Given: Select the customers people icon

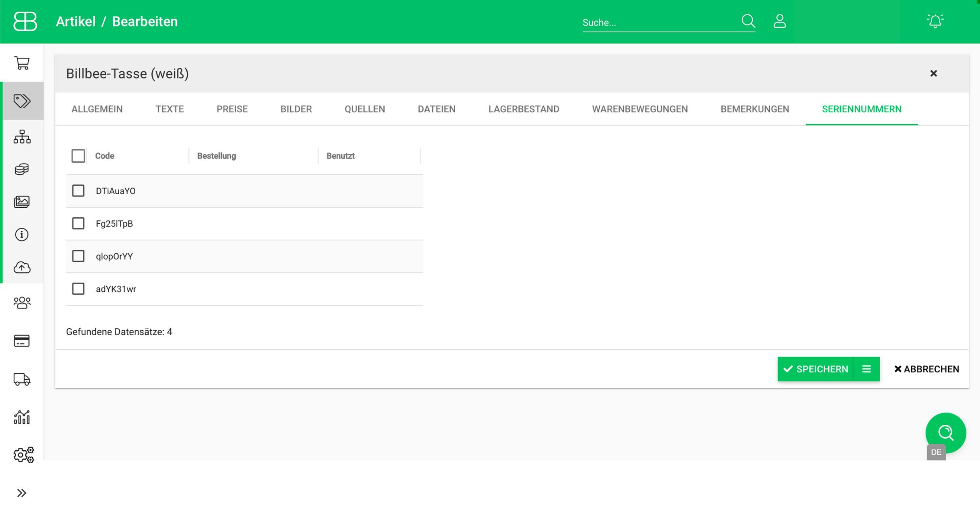Looking at the screenshot, I should 22,302.
